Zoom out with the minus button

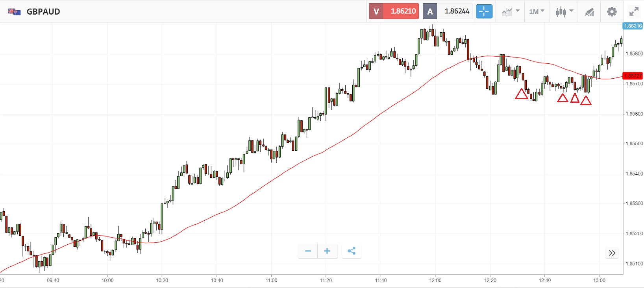(x=308, y=251)
